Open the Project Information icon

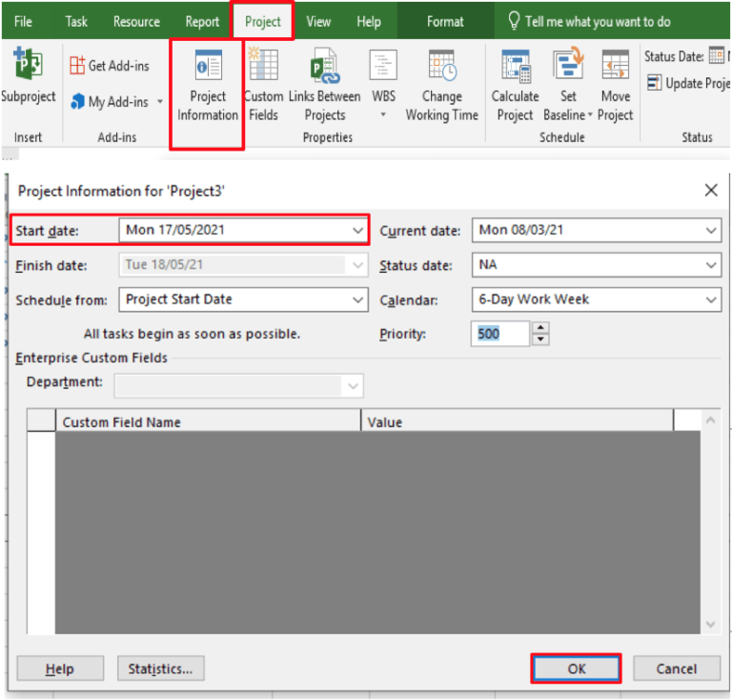[207, 69]
